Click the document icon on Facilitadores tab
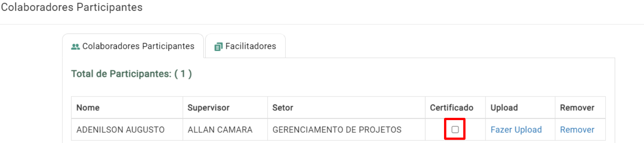Viewport: 644px width, 143px height. pyautogui.click(x=218, y=47)
